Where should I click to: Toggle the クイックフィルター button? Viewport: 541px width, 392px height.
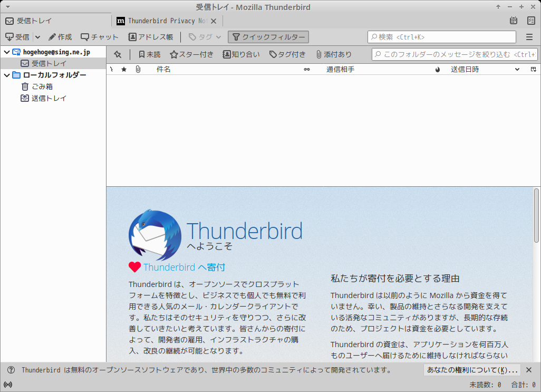(268, 37)
